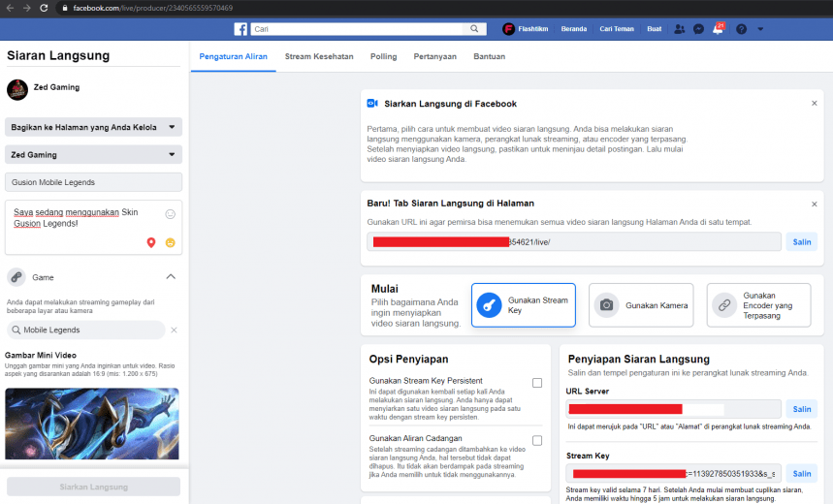Switch to the Pengaturan Aliran tab
833x504 pixels.
(x=233, y=56)
